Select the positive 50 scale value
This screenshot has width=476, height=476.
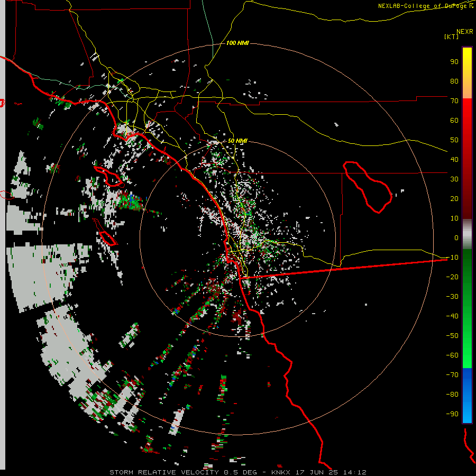[454, 140]
